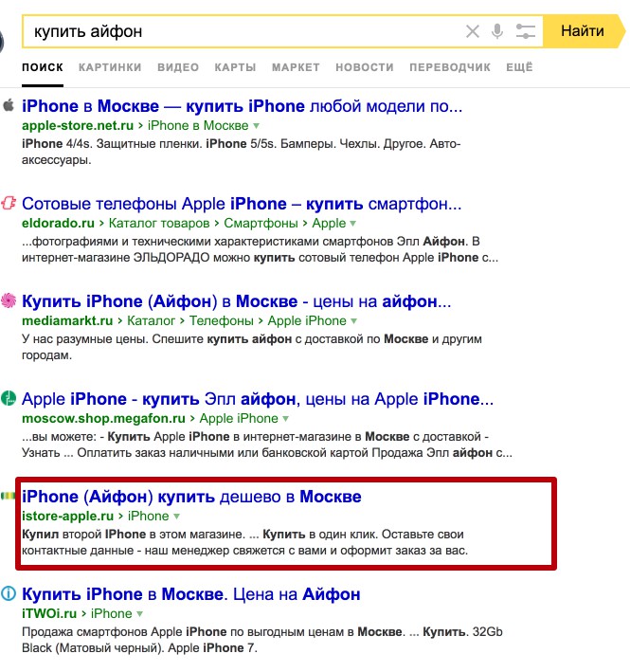Click the pink MediaMarkt favicon

[9, 300]
